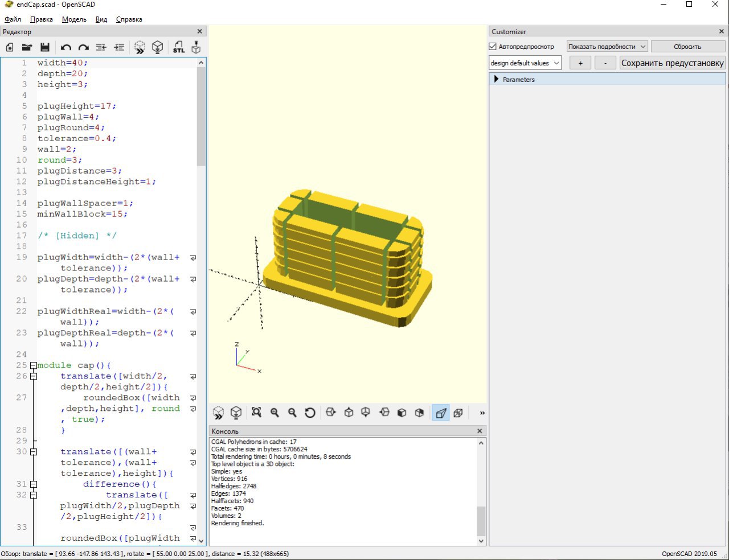729x560 pixels.
Task: Collapse the fold at line 26 translate
Action: 34,376
